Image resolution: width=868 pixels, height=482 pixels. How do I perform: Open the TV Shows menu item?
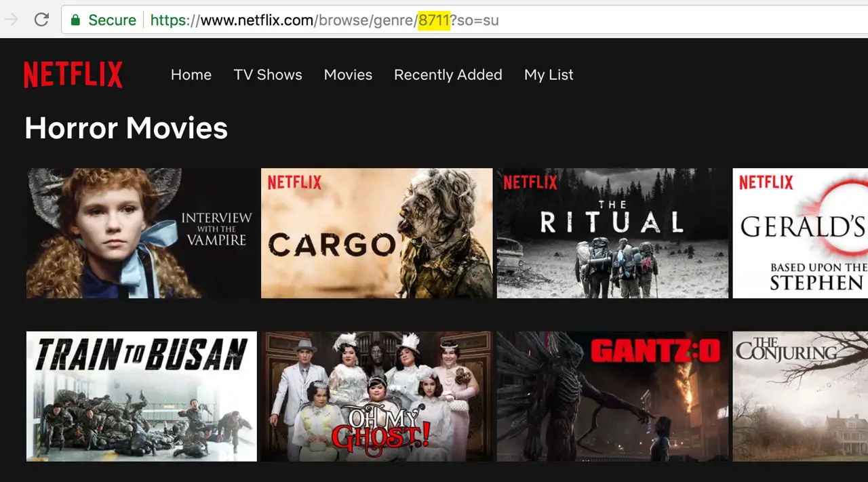click(268, 75)
